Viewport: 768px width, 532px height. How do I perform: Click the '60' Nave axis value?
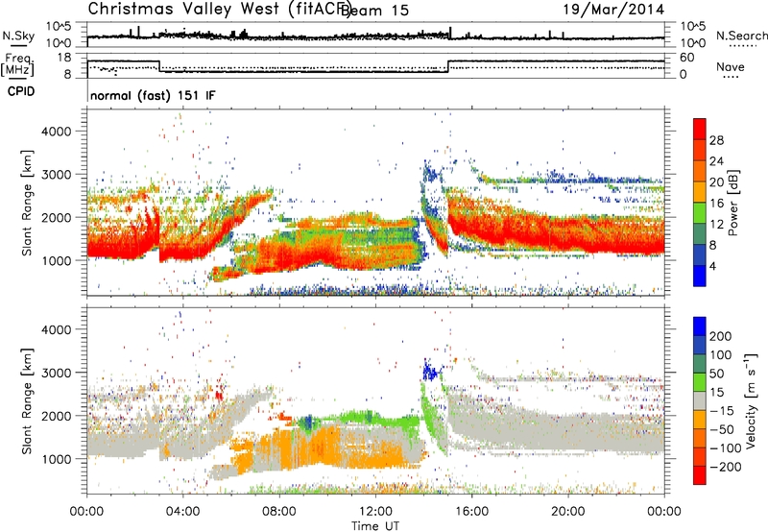pyautogui.click(x=687, y=58)
